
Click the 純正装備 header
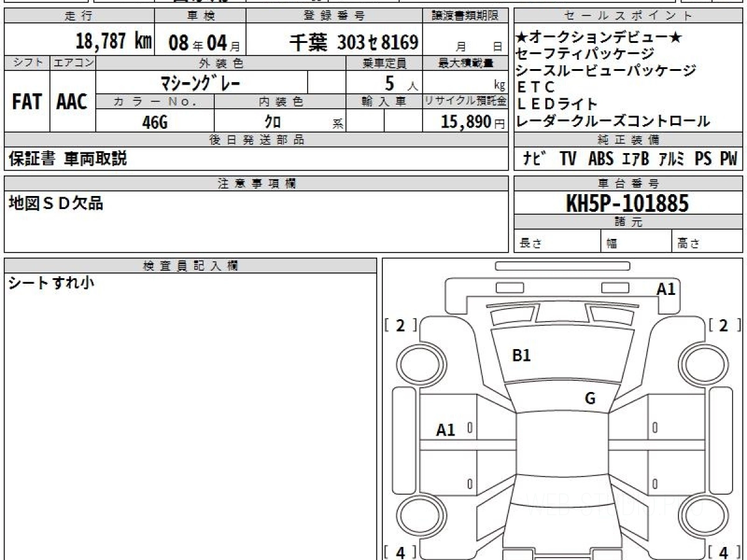point(629,140)
